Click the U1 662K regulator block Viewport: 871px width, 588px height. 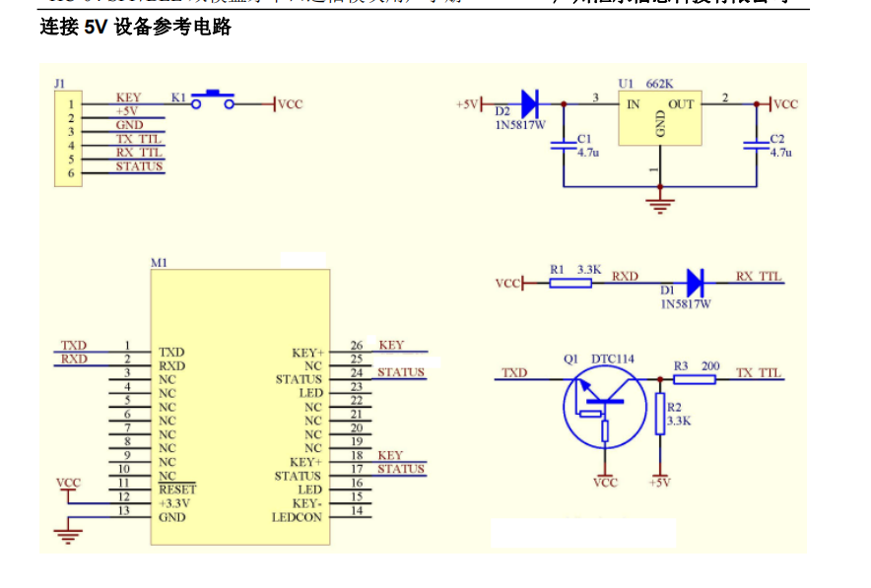[660, 118]
